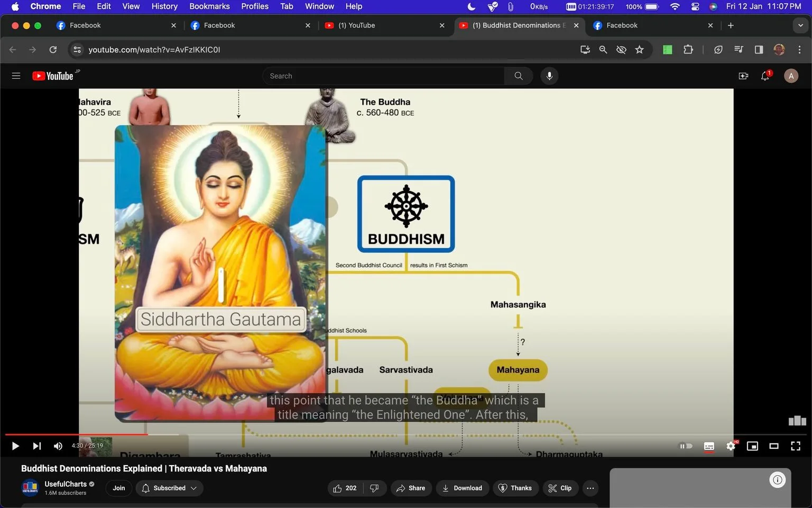Toggle subtitles closed captions
812x508 pixels.
click(709, 446)
